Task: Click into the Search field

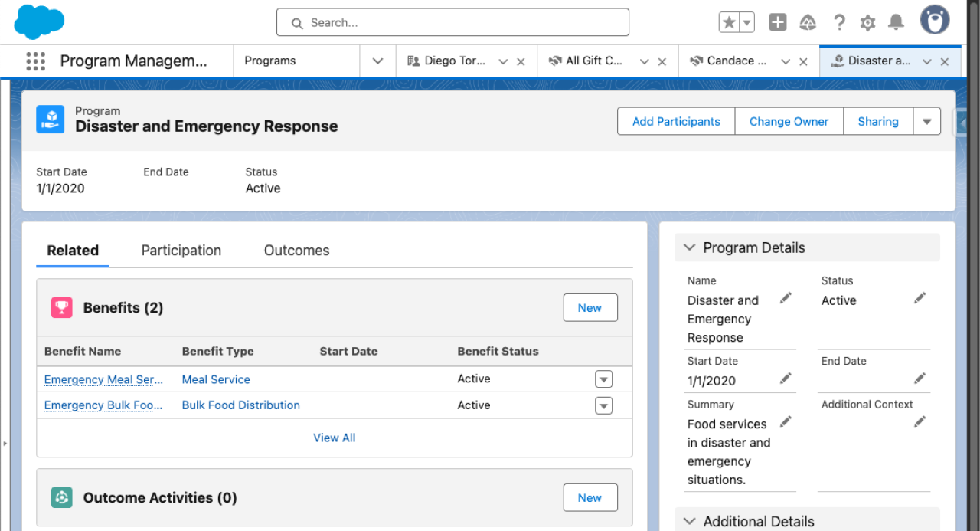Action: coord(452,22)
